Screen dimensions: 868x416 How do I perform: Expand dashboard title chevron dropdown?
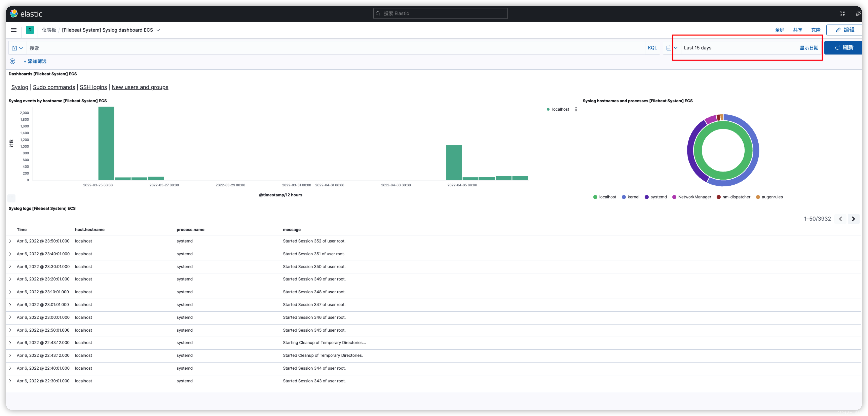(158, 30)
